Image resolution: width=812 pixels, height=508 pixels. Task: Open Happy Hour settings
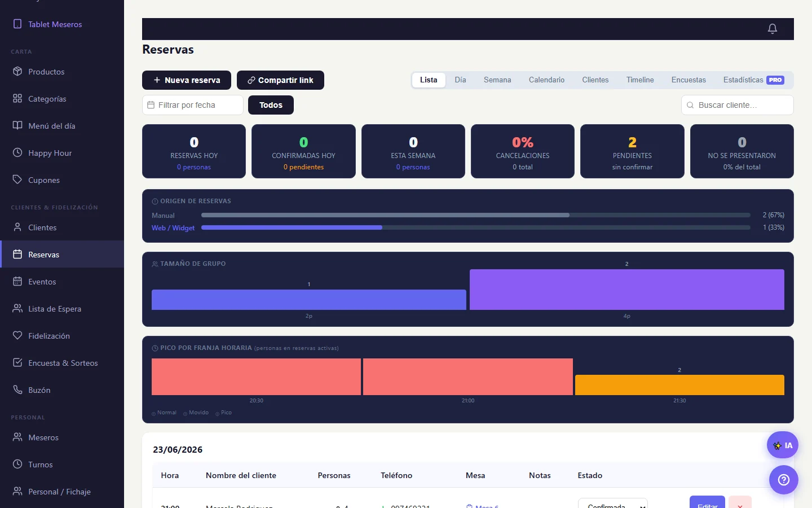62,153
